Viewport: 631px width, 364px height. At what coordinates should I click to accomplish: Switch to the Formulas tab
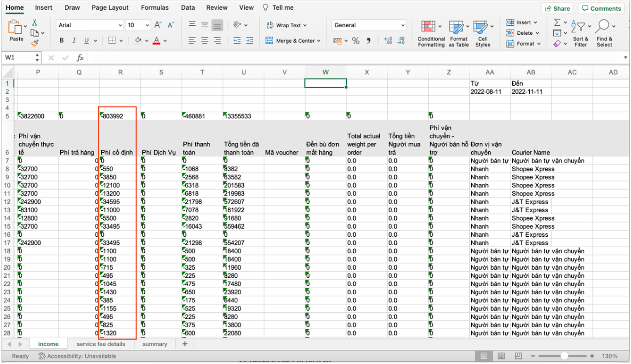[x=155, y=7]
